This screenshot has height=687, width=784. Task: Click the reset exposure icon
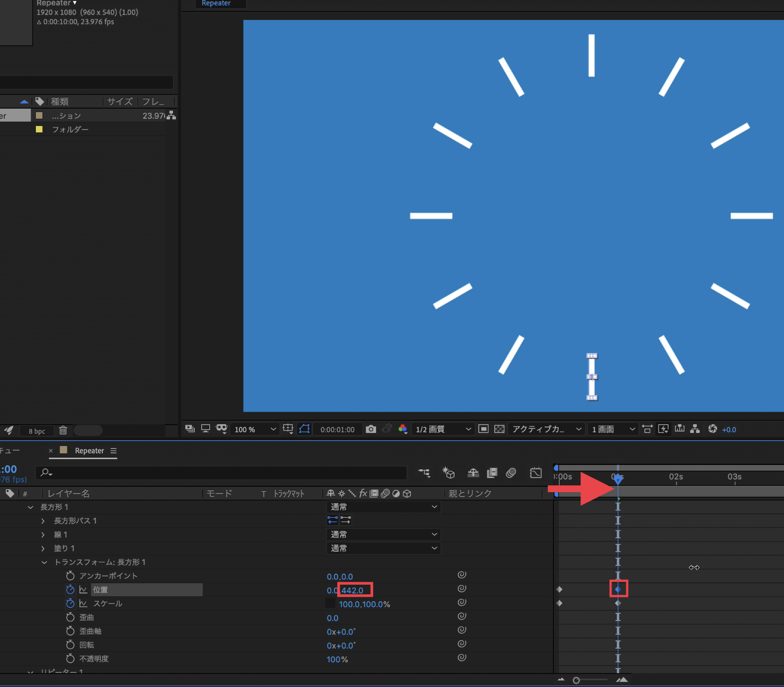pyautogui.click(x=712, y=429)
